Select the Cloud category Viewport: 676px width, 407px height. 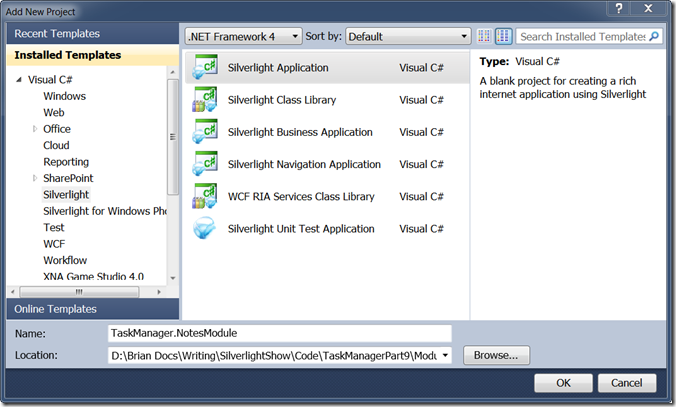point(56,145)
